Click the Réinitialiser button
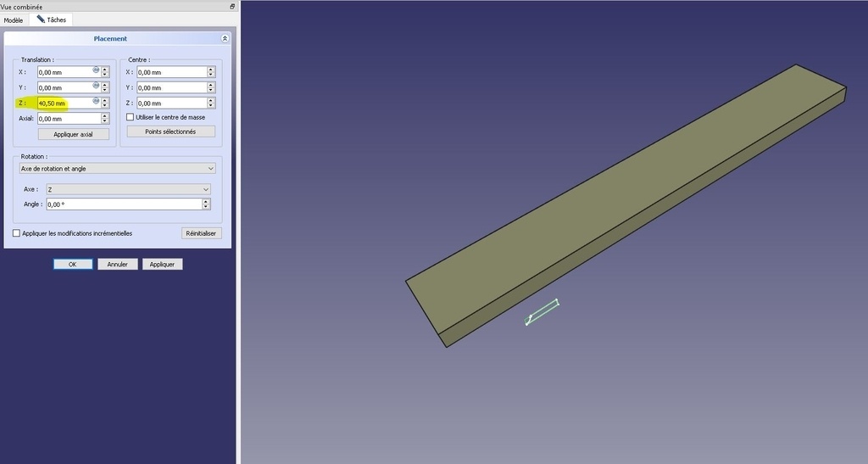Image resolution: width=868 pixels, height=464 pixels. (x=201, y=233)
